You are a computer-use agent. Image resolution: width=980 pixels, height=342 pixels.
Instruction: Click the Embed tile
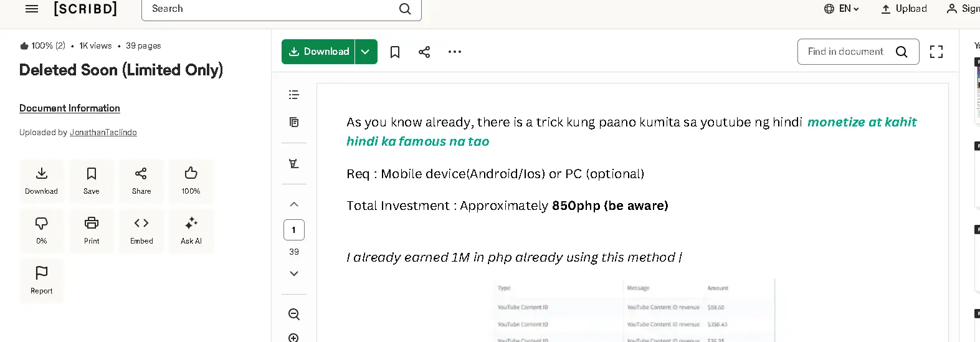(141, 231)
